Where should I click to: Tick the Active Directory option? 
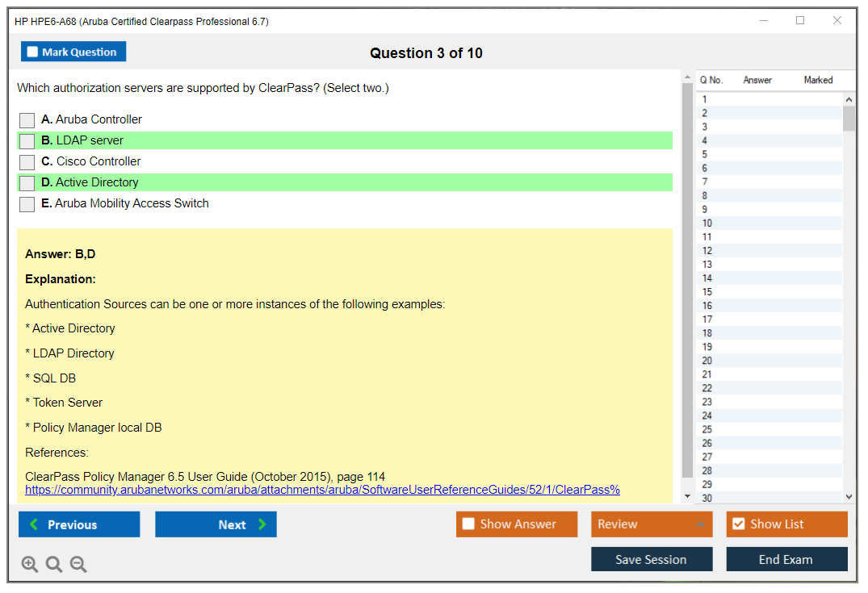27,183
